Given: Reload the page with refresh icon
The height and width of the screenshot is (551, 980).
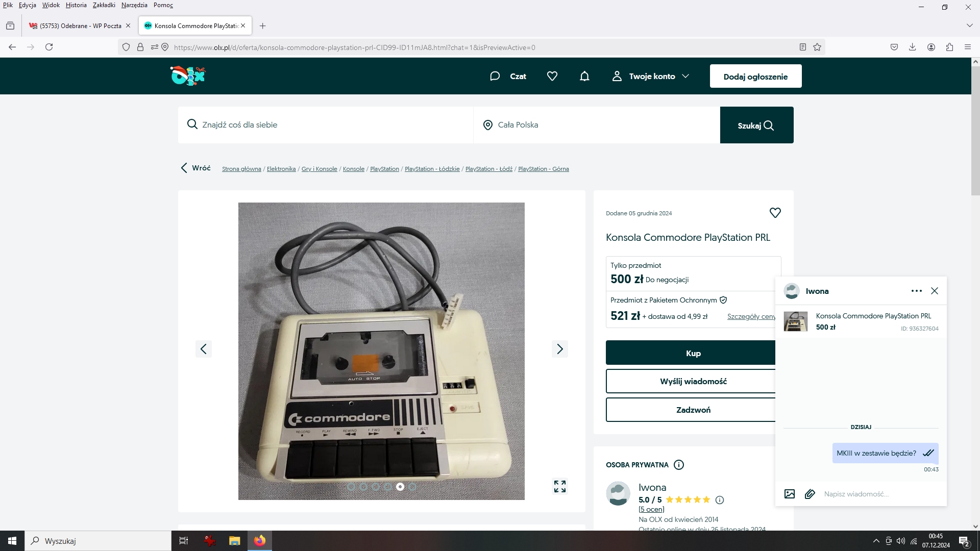Looking at the screenshot, I should [49, 47].
